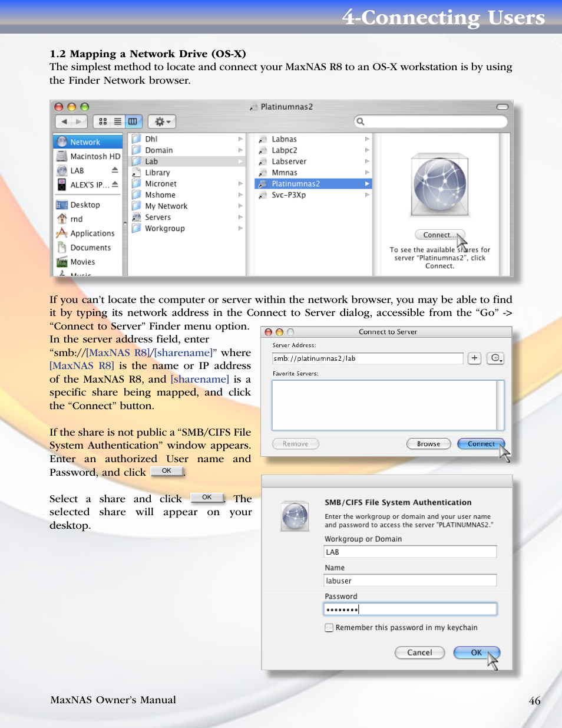562x728 pixels.
Task: Open the recent servers clock menu
Action: tap(495, 358)
